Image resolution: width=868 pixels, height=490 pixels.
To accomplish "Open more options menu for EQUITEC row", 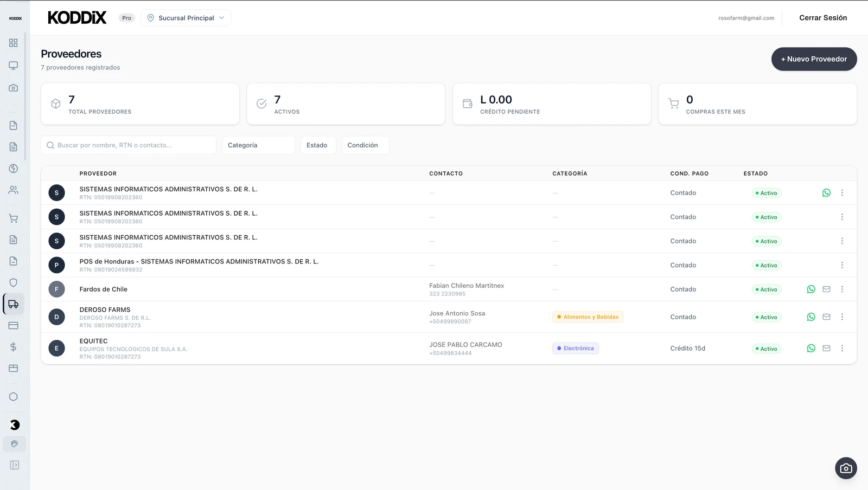I will (x=842, y=349).
